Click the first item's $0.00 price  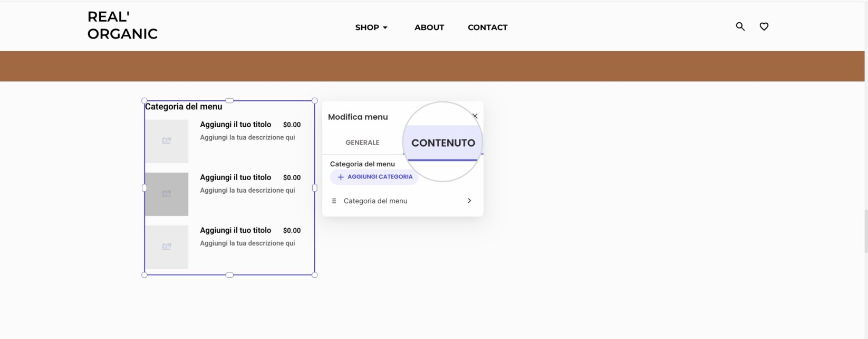pyautogui.click(x=292, y=125)
